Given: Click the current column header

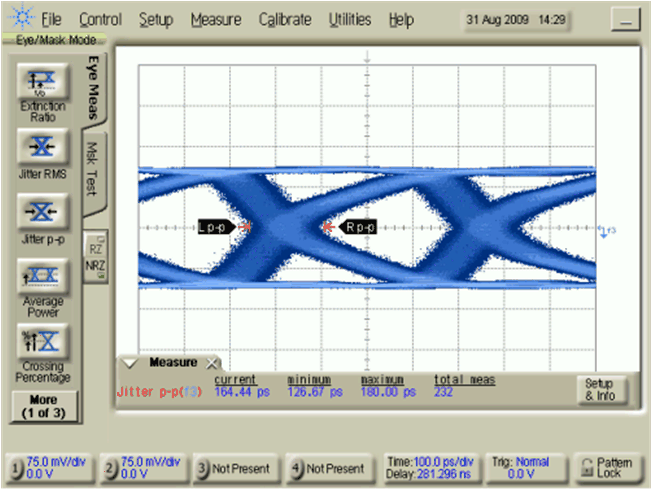Looking at the screenshot, I should (x=235, y=380).
